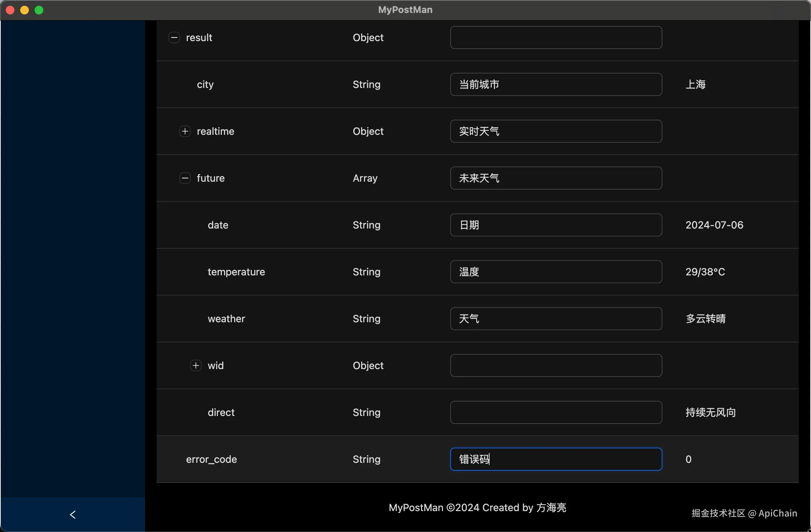Click the result description input field
The height and width of the screenshot is (532, 811).
pyautogui.click(x=556, y=37)
